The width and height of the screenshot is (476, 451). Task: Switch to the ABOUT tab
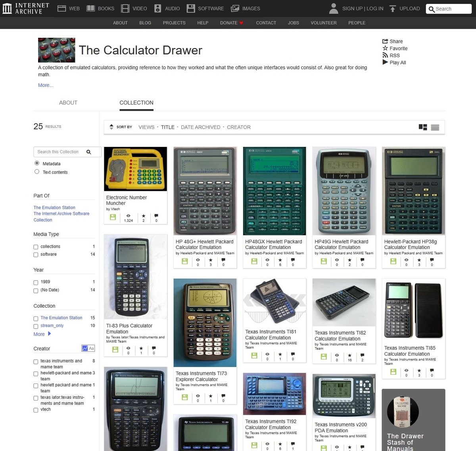point(68,102)
